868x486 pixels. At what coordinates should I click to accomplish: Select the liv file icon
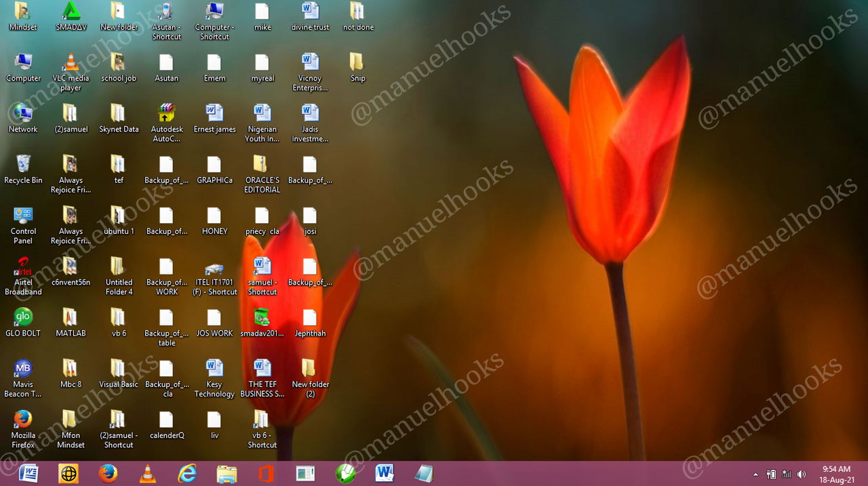(x=214, y=424)
